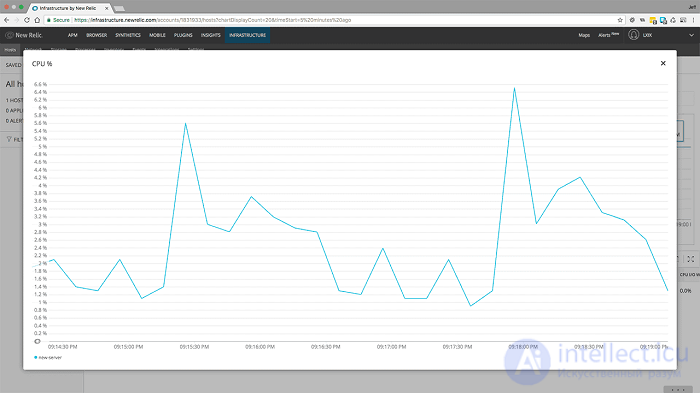Click the filter funnel icon behind the overlay

(x=9, y=139)
